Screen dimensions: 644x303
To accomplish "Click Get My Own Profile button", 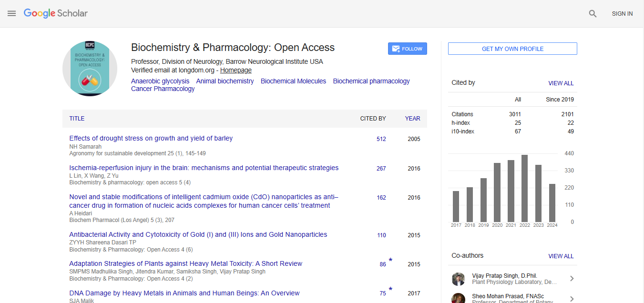I will (x=512, y=49).
